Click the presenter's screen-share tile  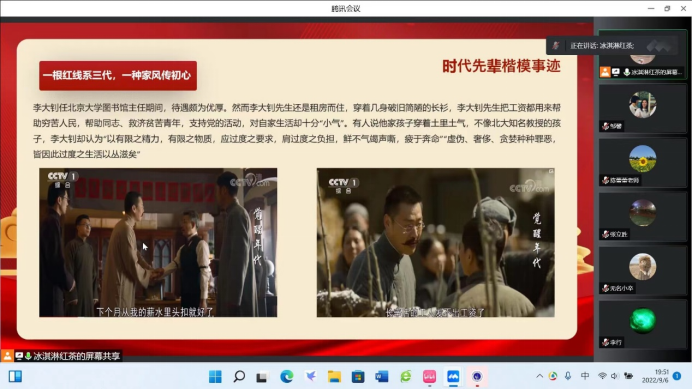(643, 55)
